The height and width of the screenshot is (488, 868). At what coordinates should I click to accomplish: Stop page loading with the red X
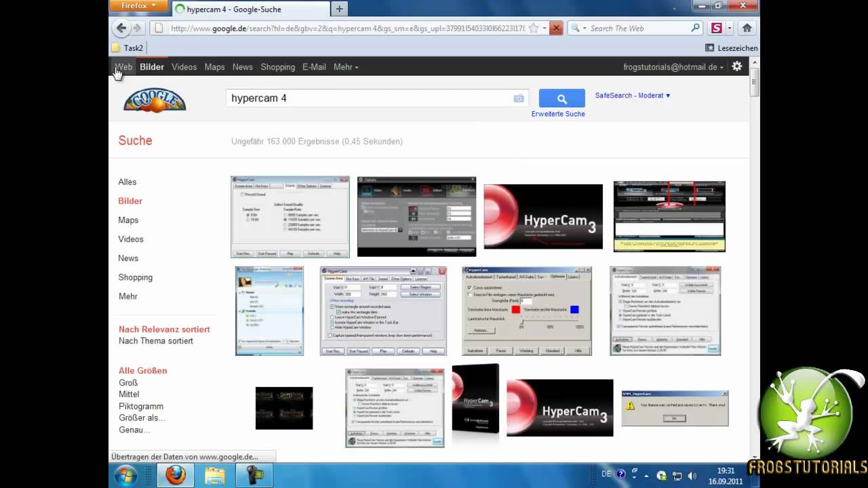click(556, 28)
